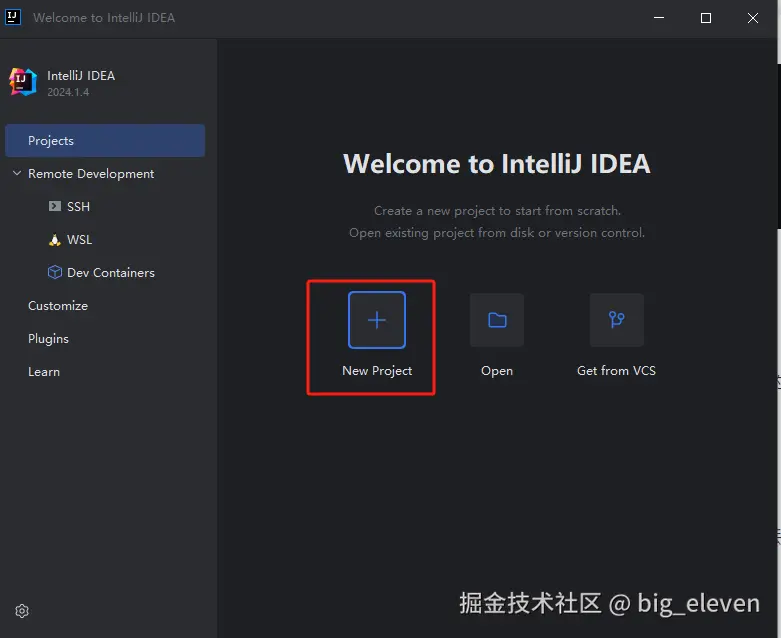Viewport: 781px width, 638px height.
Task: Select WSL under Remote Development
Action: [80, 240]
